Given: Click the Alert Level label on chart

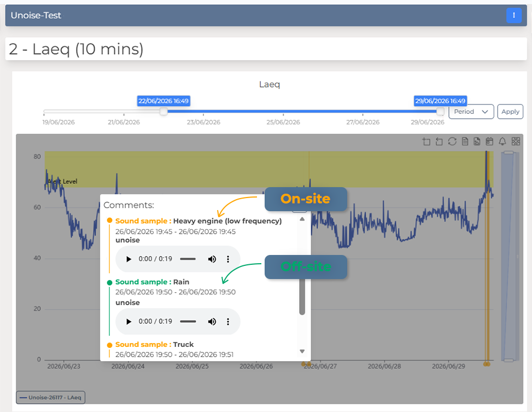Looking at the screenshot, I should tap(62, 181).
